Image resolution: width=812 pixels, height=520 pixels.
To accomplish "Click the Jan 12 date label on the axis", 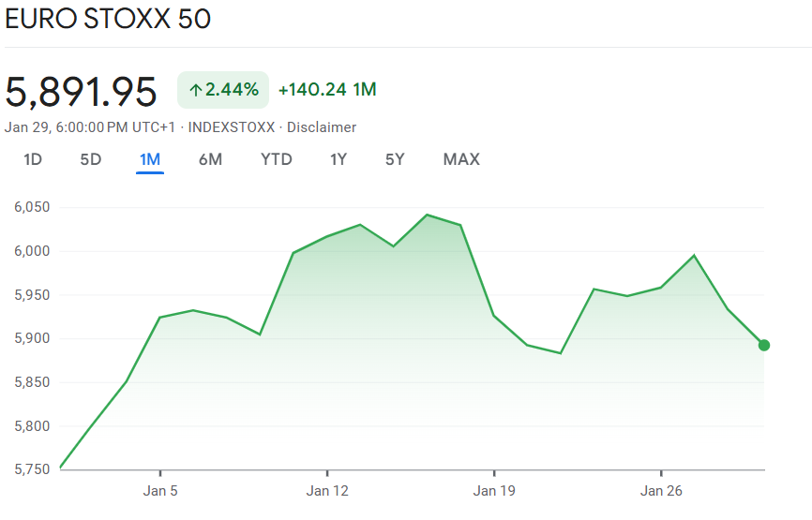I will (x=326, y=491).
